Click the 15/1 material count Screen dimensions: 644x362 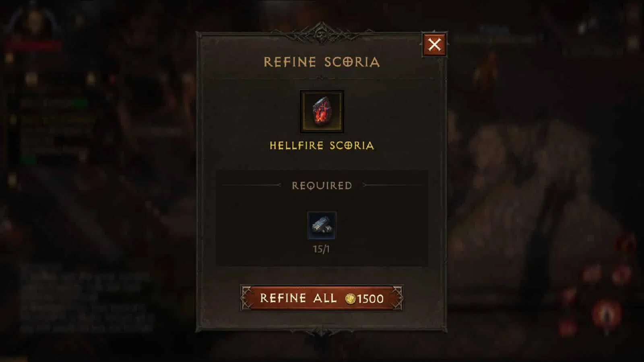pyautogui.click(x=321, y=249)
